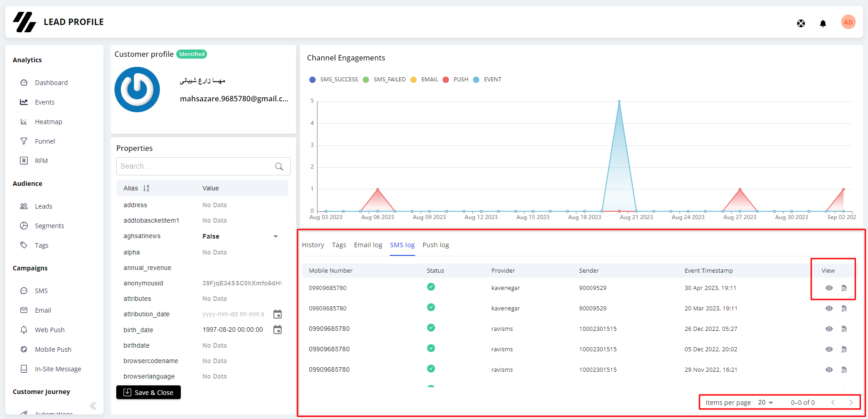Click the Mobile Number column header

(331, 271)
